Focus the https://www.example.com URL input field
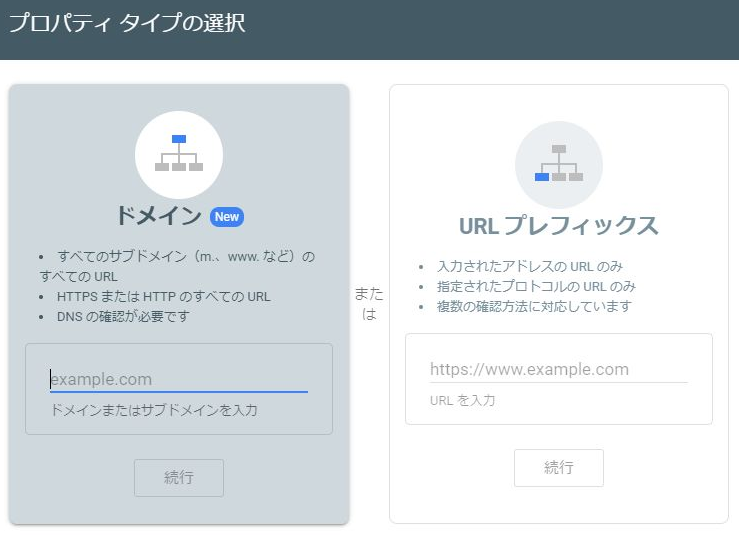The image size is (739, 535). click(558, 369)
